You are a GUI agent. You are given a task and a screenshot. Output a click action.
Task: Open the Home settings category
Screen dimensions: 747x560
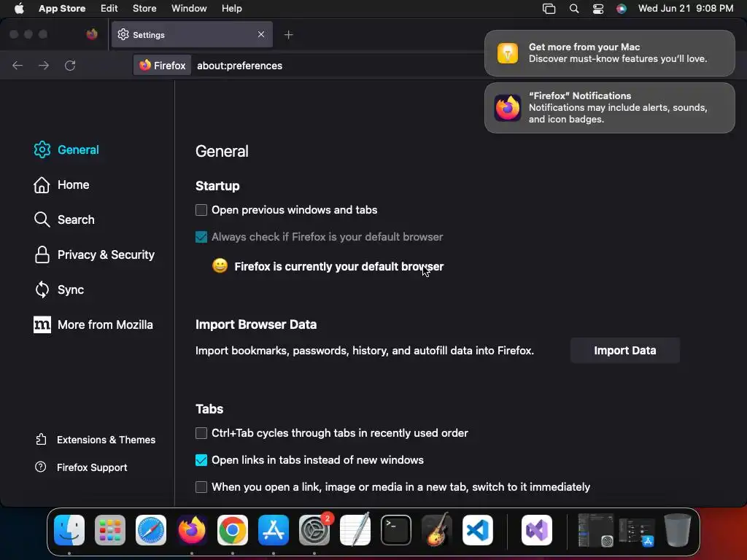(61, 184)
